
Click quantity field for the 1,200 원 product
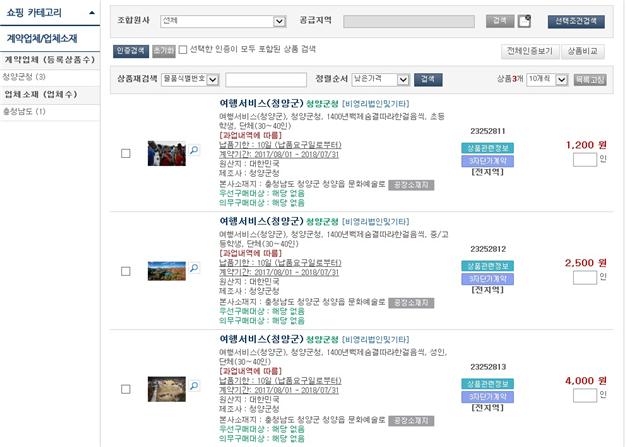click(x=585, y=160)
